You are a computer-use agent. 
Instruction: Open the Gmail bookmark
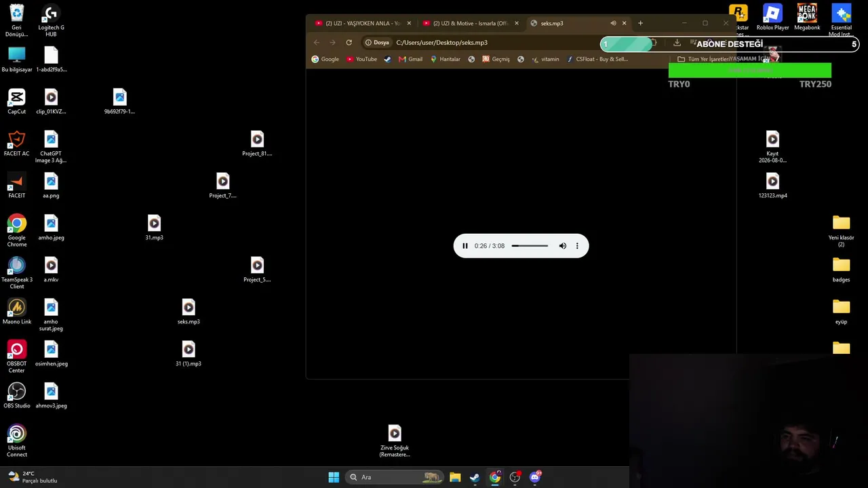click(410, 59)
